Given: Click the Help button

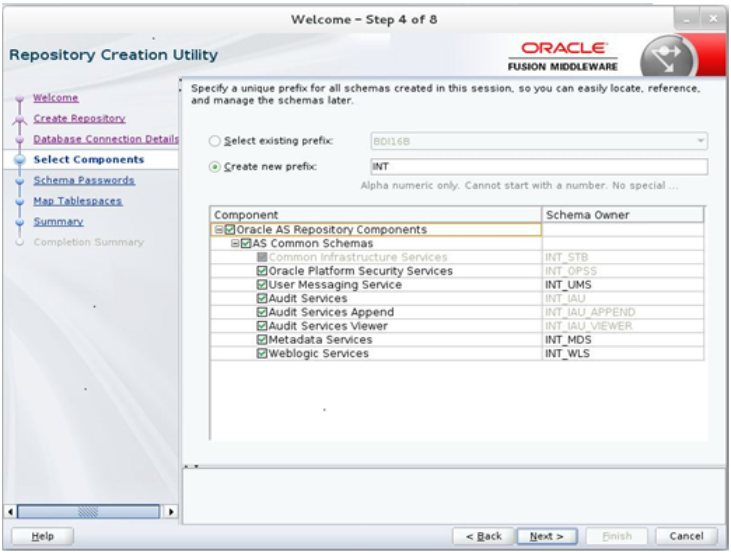Looking at the screenshot, I should point(42,536).
